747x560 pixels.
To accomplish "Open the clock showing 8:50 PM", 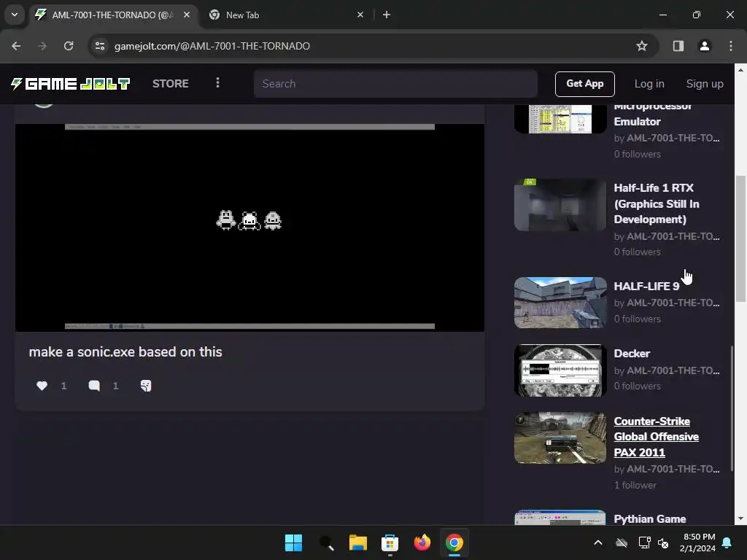I will [697, 542].
